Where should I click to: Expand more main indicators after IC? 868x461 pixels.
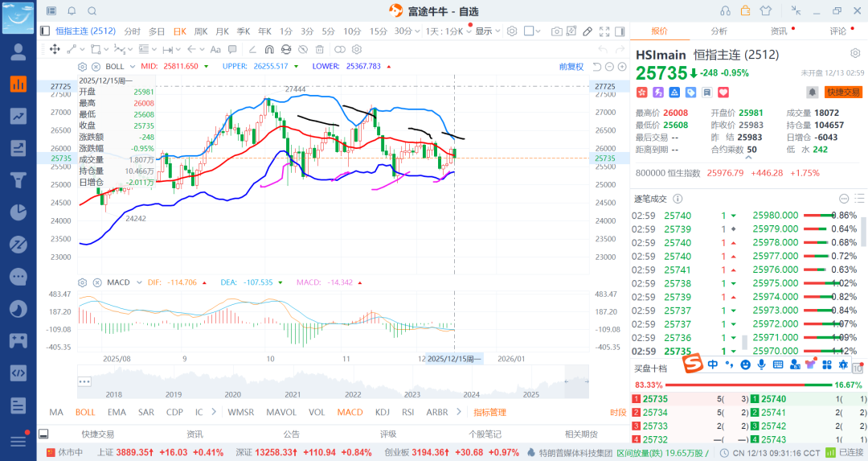(214, 412)
